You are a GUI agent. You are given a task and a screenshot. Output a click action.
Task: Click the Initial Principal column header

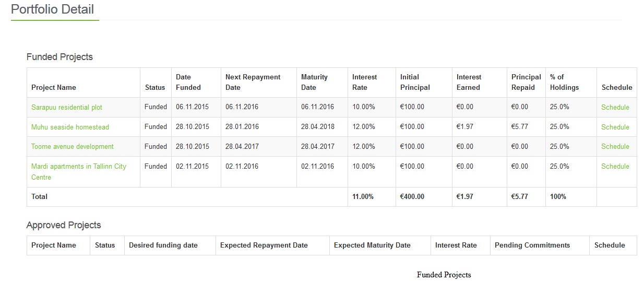tap(415, 82)
